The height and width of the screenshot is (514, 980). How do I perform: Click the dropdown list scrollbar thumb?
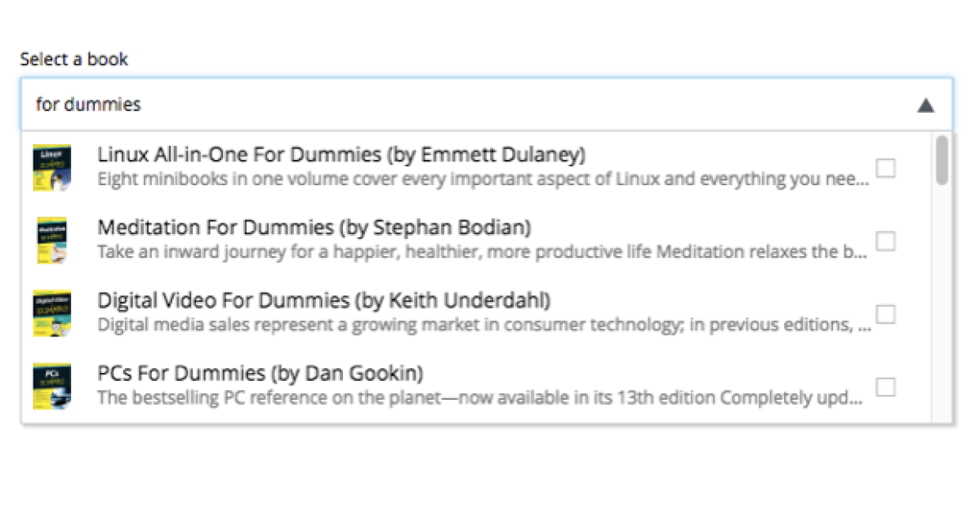click(x=942, y=160)
